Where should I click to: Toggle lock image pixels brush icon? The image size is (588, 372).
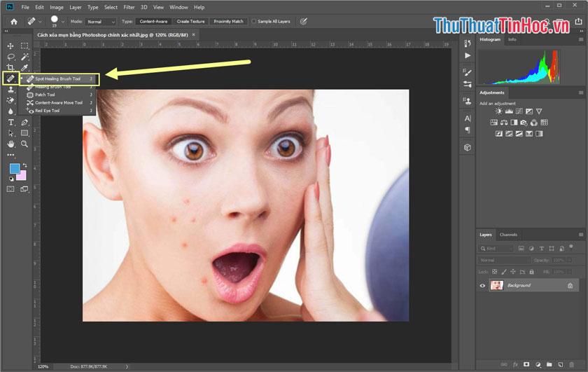503,271
